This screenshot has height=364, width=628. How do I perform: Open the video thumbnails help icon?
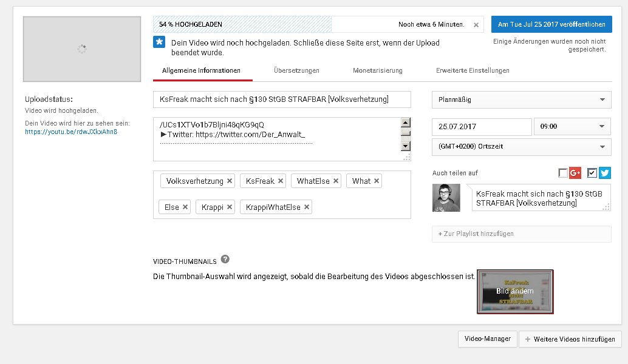point(225,259)
